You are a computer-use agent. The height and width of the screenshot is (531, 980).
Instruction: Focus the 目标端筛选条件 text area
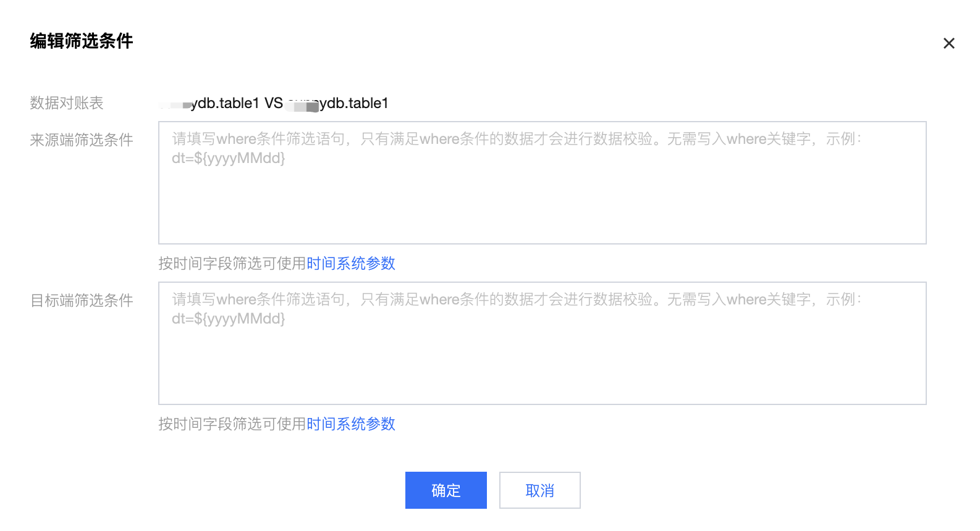(543, 343)
